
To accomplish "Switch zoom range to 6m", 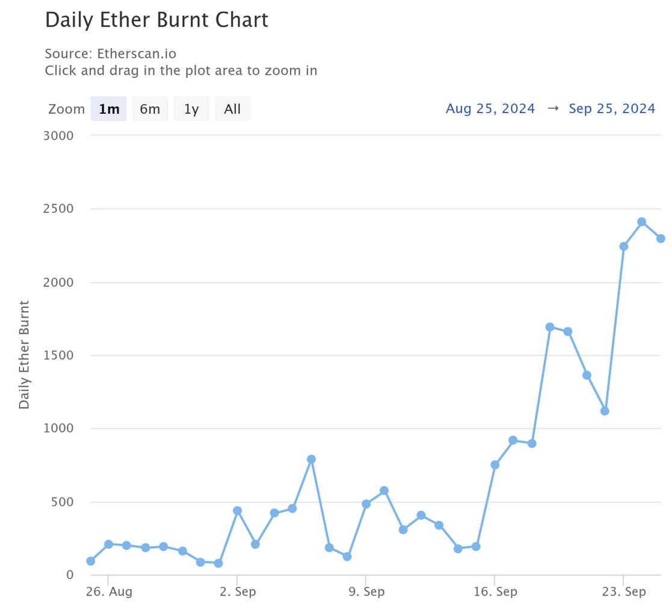I will click(150, 109).
